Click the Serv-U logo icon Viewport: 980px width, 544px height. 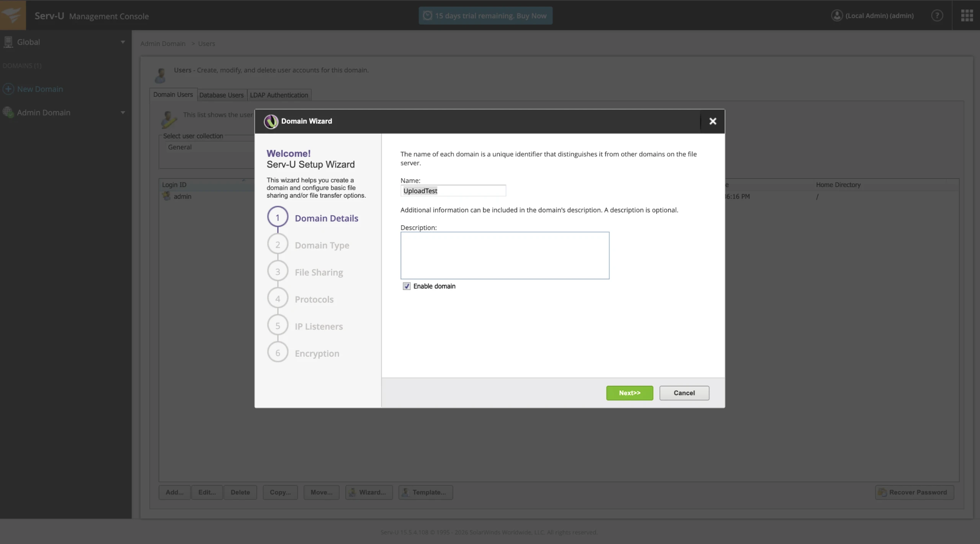13,15
